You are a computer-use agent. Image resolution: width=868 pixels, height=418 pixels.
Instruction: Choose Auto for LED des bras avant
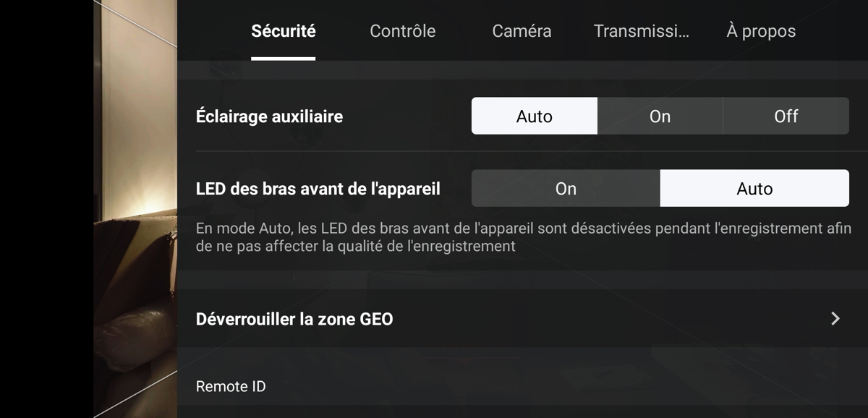754,188
